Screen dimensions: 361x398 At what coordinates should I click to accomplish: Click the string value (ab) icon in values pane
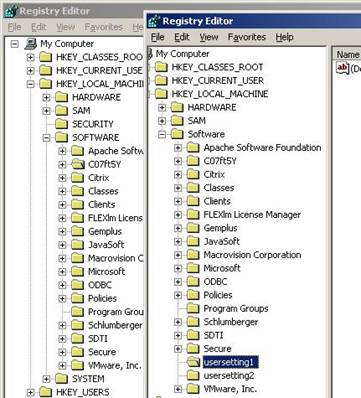pyautogui.click(x=342, y=68)
